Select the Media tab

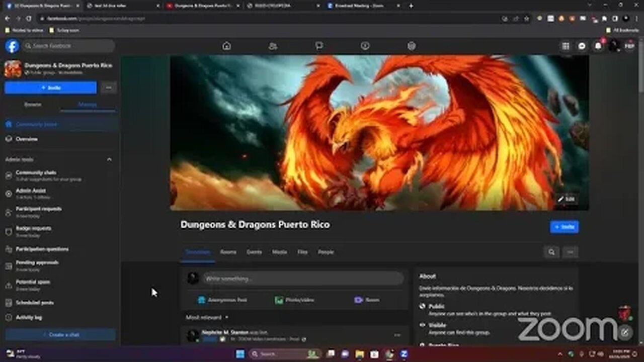[x=279, y=252]
